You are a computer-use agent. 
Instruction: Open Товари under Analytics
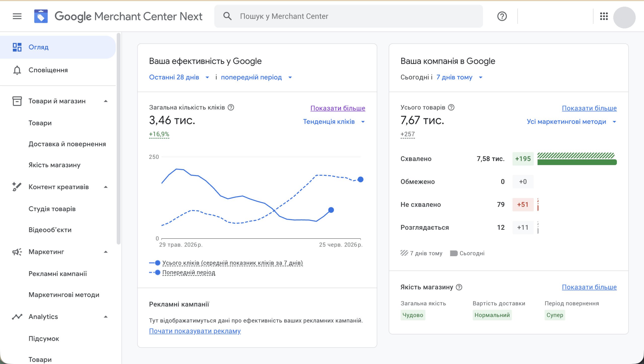pos(40,360)
